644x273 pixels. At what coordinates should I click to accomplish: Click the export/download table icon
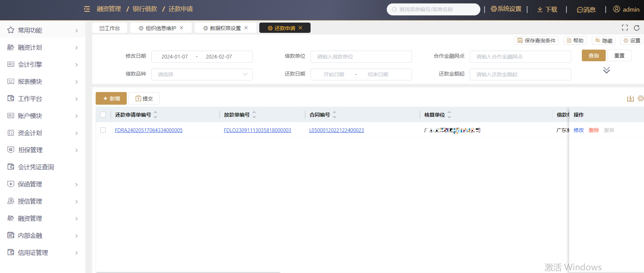pyautogui.click(x=630, y=99)
